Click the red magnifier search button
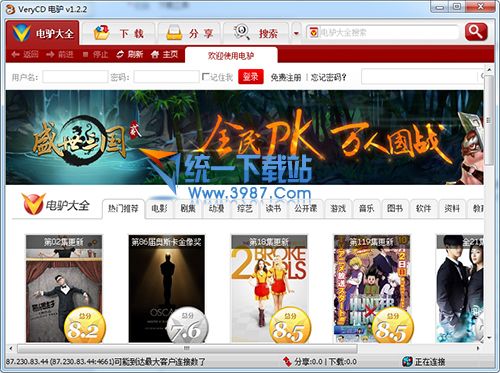500x373 pixels. coord(476,32)
